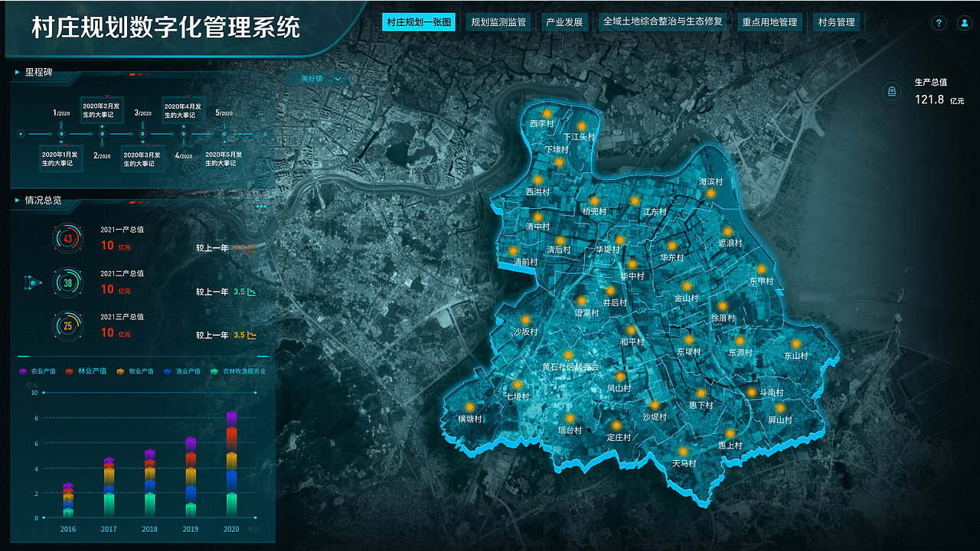
Task: Click the green gauge showing 38
Action: point(67,282)
